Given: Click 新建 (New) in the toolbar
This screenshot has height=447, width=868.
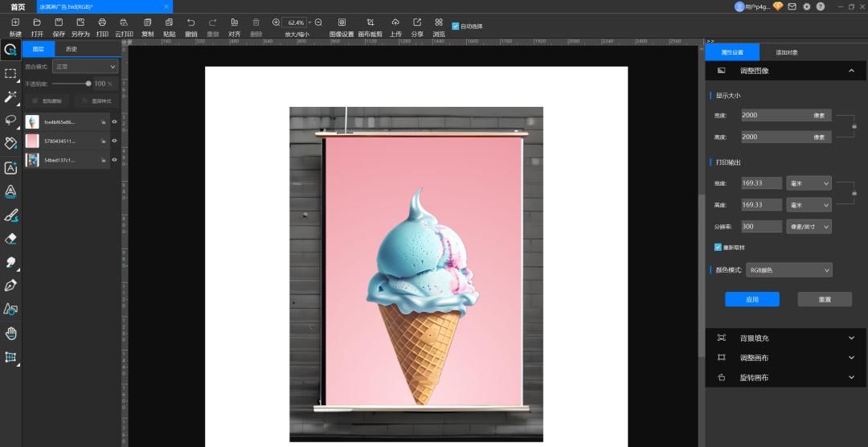Looking at the screenshot, I should (x=15, y=27).
